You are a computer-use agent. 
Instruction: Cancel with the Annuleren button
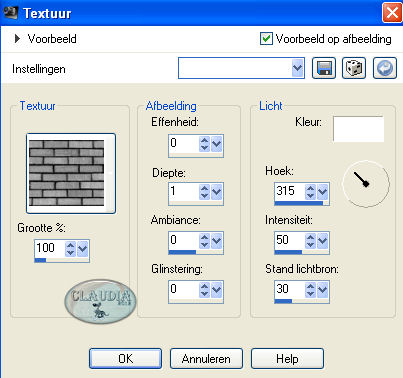point(206,359)
